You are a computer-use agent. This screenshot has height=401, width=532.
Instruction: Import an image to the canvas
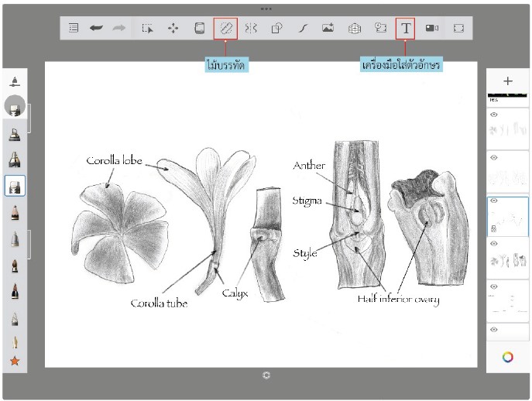tap(328, 28)
